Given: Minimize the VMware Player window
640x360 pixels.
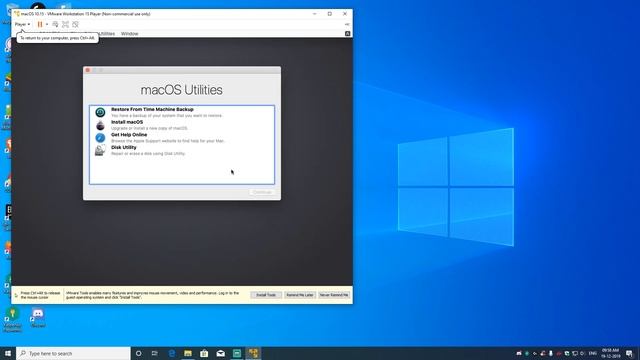Looking at the screenshot, I should coord(314,14).
